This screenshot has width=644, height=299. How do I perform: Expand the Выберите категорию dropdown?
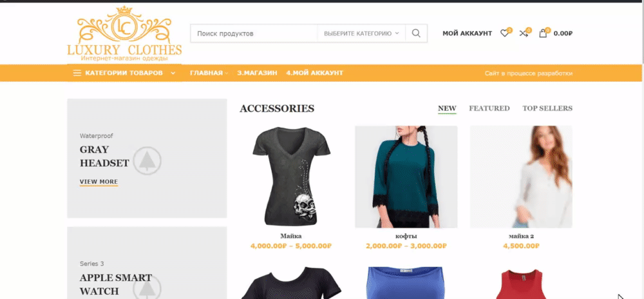(x=361, y=34)
